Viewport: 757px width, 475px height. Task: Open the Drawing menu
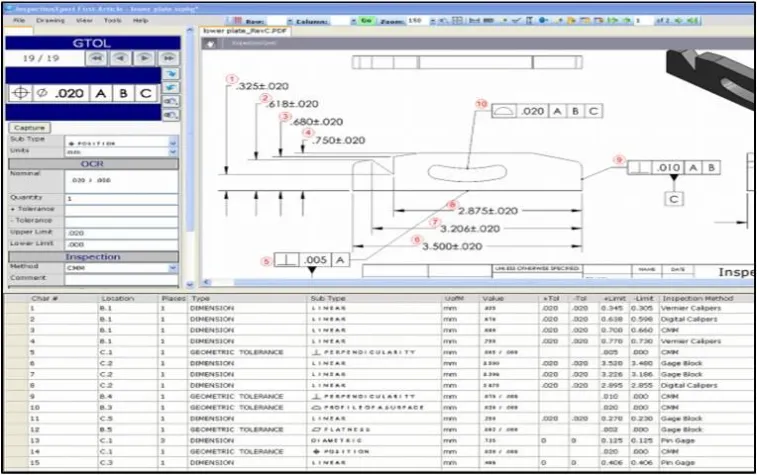[x=49, y=19]
